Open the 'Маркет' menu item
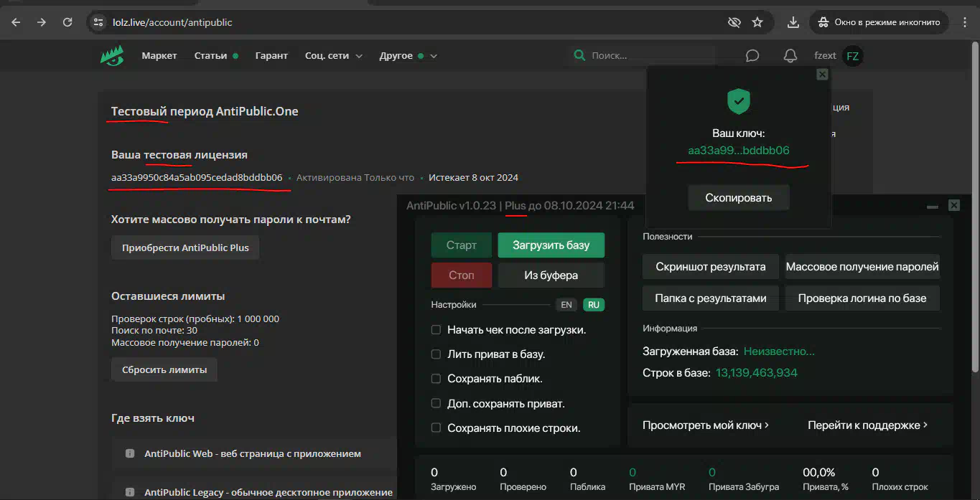The width and height of the screenshot is (980, 500). (x=159, y=56)
